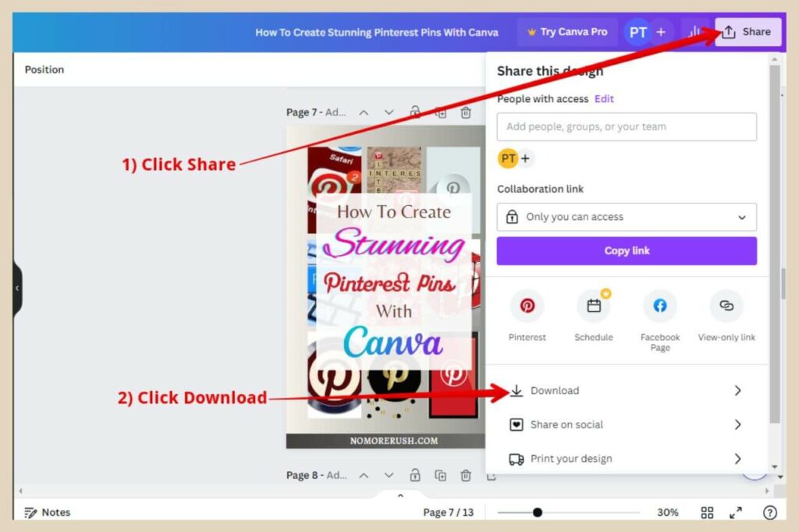The width and height of the screenshot is (799, 532).
Task: Choose Download in the share panel
Action: (x=627, y=391)
